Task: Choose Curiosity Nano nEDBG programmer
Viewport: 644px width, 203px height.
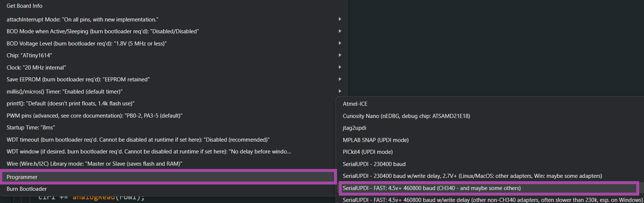Action: point(406,116)
